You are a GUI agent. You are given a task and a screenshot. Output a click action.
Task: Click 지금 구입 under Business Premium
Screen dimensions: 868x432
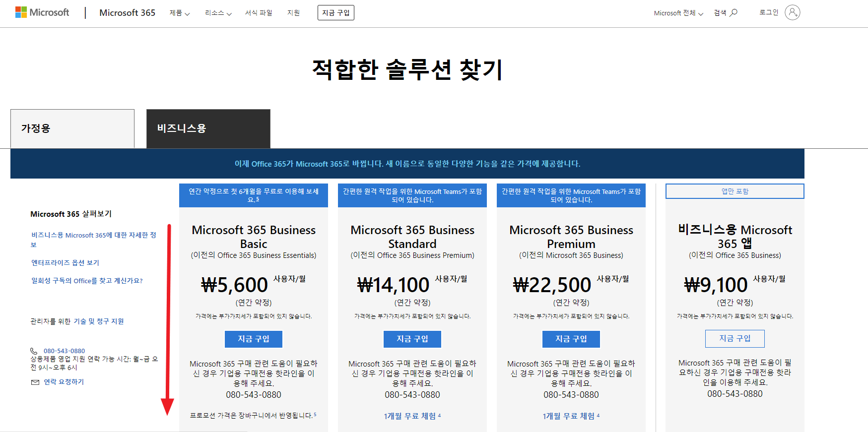pyautogui.click(x=571, y=339)
